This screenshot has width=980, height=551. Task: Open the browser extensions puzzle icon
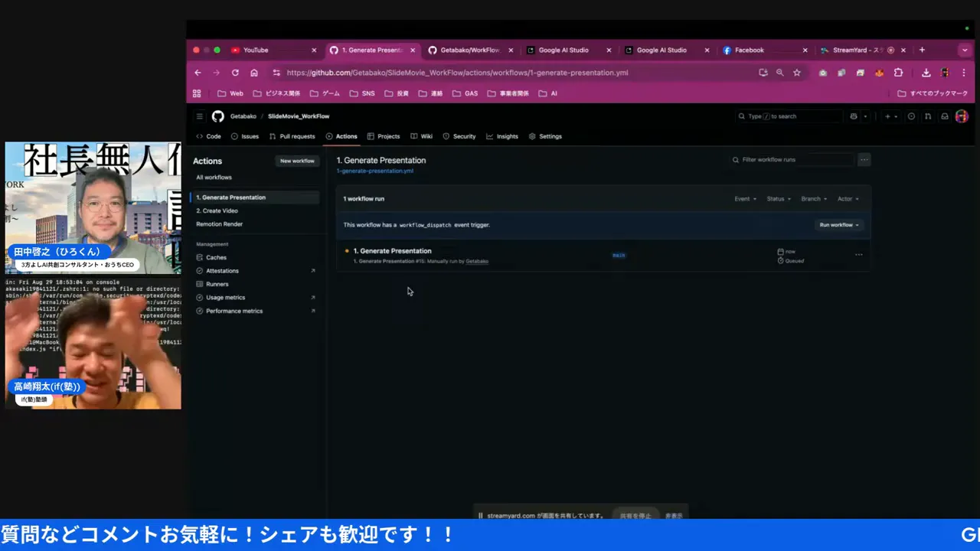(897, 72)
